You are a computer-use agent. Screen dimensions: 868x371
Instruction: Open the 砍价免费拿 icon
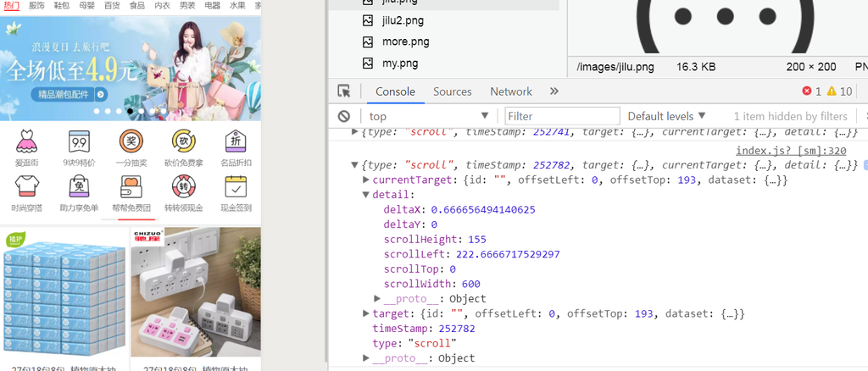(183, 141)
